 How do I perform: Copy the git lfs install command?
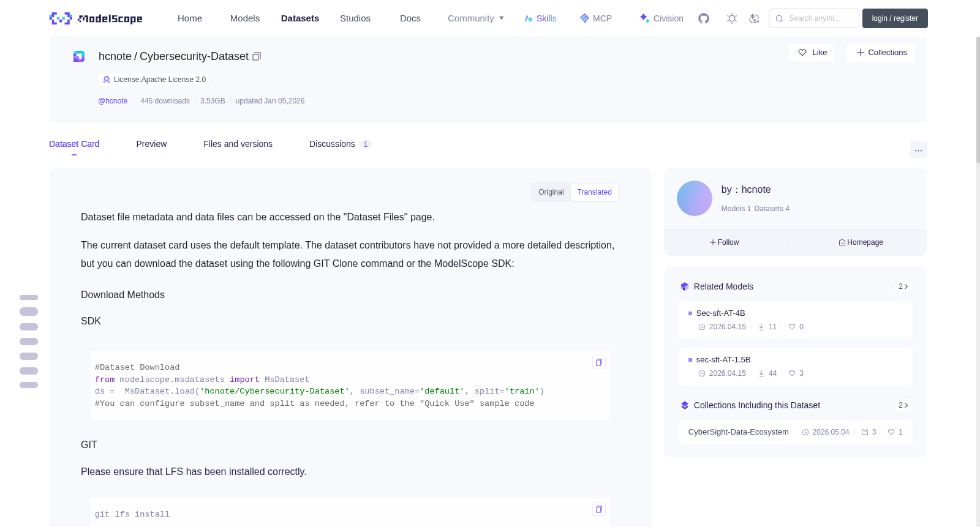pyautogui.click(x=599, y=509)
